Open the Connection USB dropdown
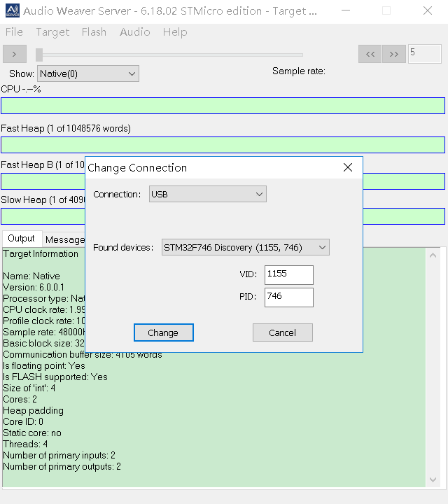 point(208,194)
